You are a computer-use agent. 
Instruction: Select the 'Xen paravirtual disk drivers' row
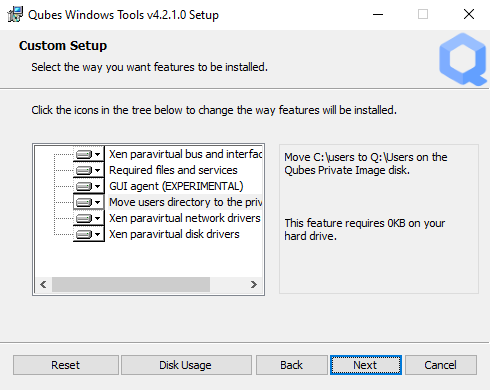pyautogui.click(x=174, y=234)
